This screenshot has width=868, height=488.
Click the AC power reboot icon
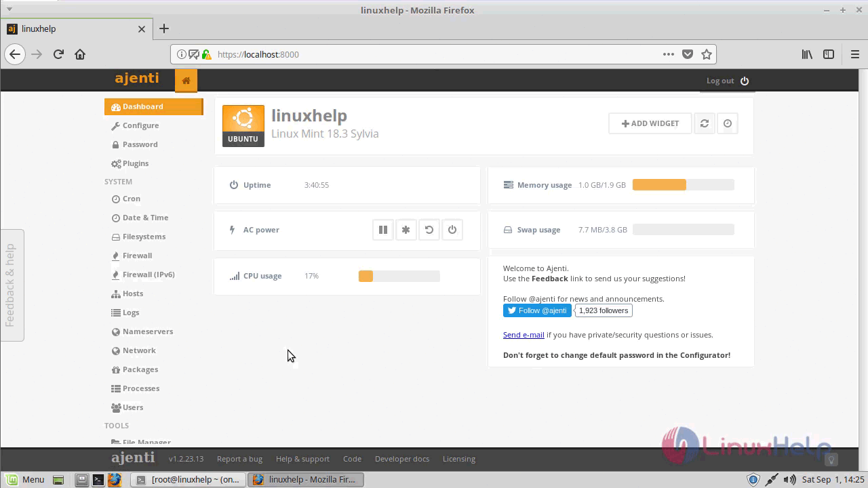tap(429, 230)
